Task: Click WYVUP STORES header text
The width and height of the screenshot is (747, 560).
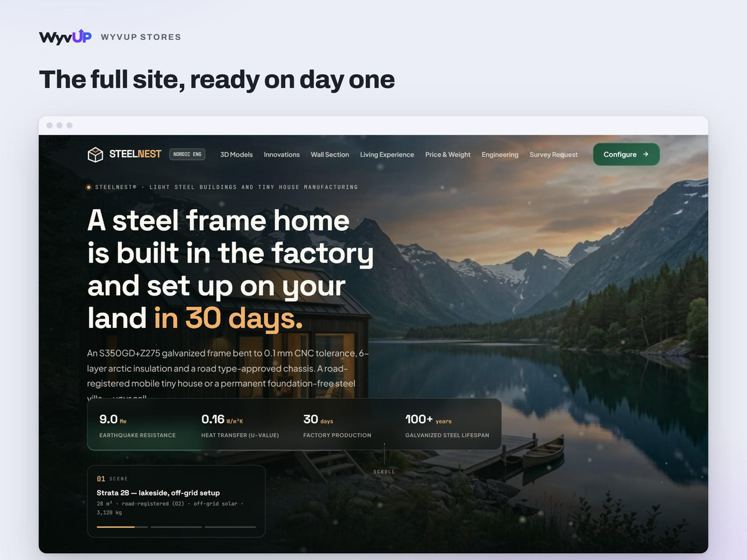Action: (x=141, y=37)
